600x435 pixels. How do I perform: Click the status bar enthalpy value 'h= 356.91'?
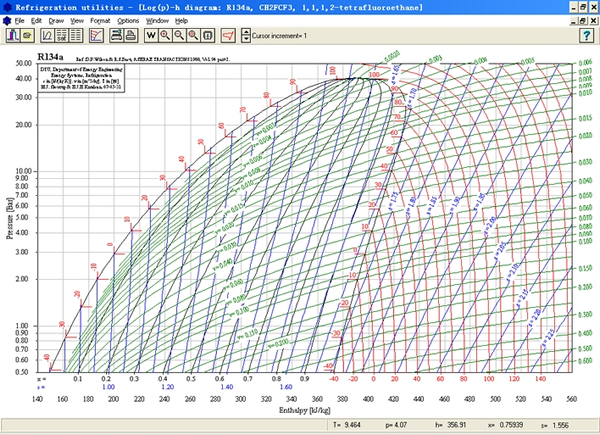[x=451, y=425]
